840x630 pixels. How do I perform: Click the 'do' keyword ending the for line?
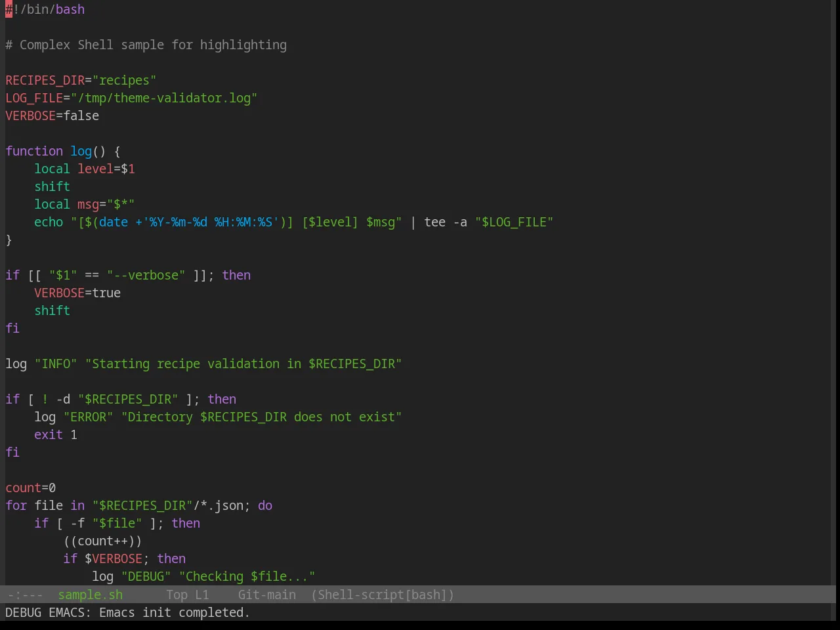click(265, 505)
